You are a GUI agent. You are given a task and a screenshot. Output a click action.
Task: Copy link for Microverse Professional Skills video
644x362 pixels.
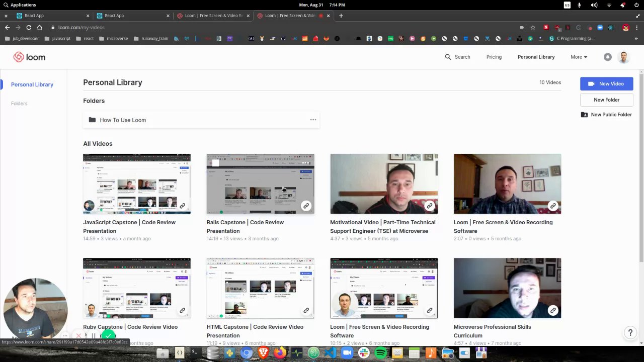553,310
